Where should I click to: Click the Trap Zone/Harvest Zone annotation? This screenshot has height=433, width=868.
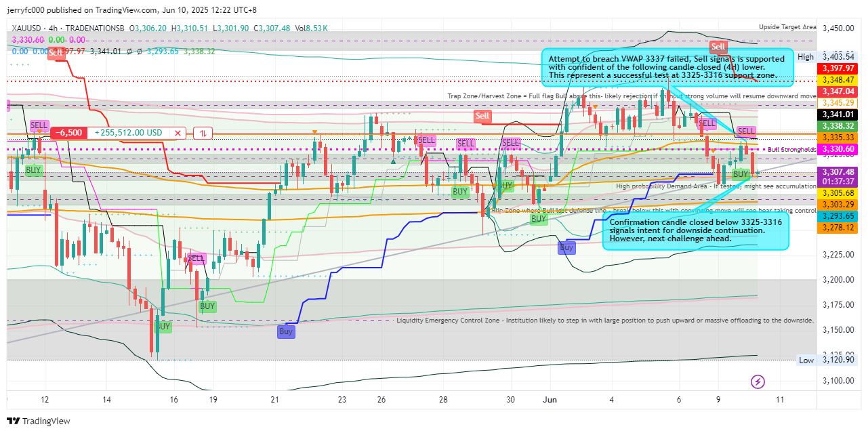(632, 96)
